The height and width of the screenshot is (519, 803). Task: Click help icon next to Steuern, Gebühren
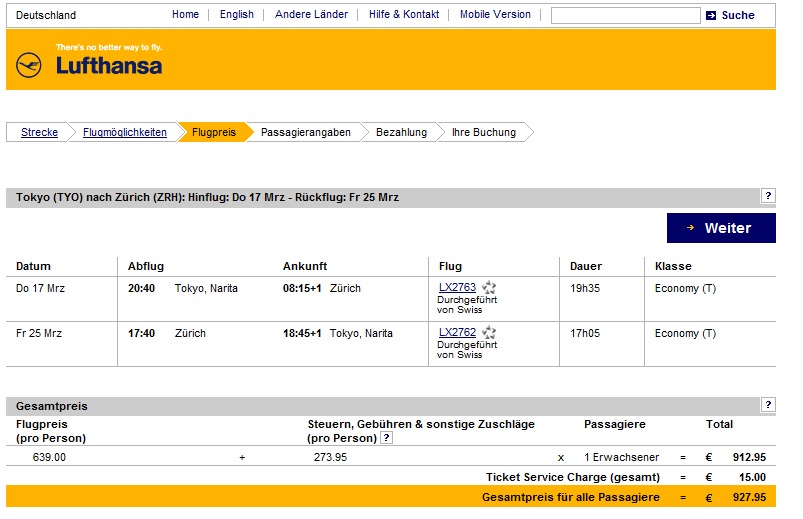point(386,438)
